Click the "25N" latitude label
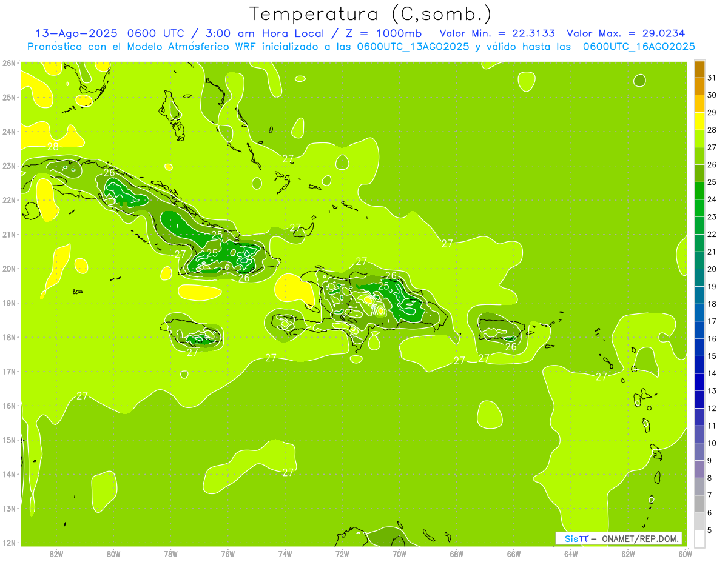Viewport: 728px width, 562px height. [x=9, y=97]
